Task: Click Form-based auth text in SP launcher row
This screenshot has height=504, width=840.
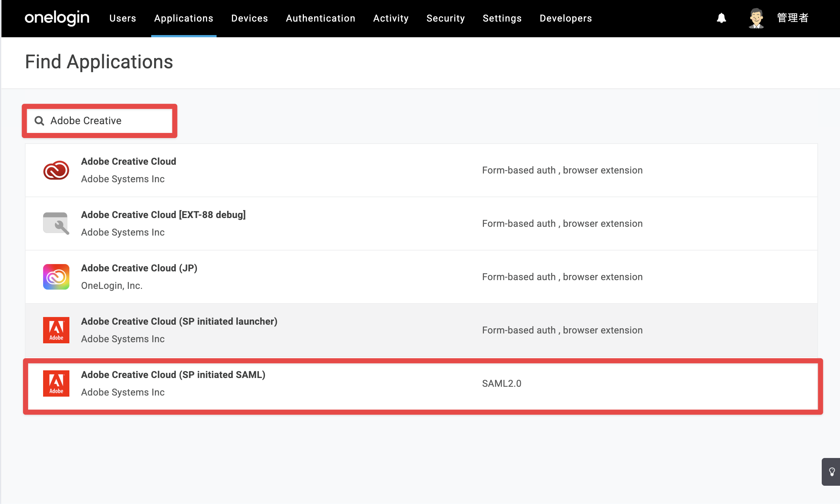Action: click(x=562, y=330)
